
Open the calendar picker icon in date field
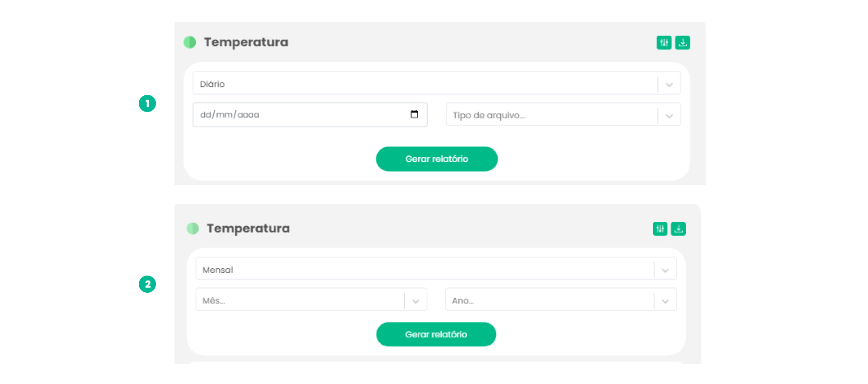[414, 114]
